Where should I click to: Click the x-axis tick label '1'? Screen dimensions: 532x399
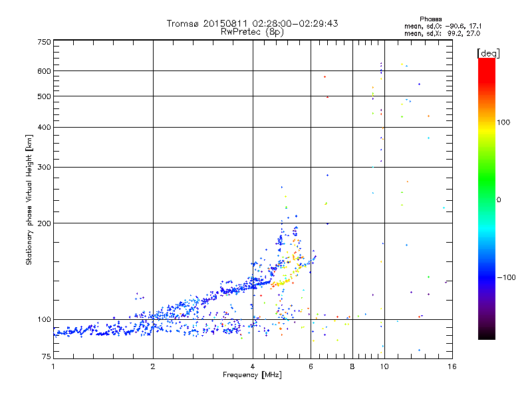click(53, 366)
